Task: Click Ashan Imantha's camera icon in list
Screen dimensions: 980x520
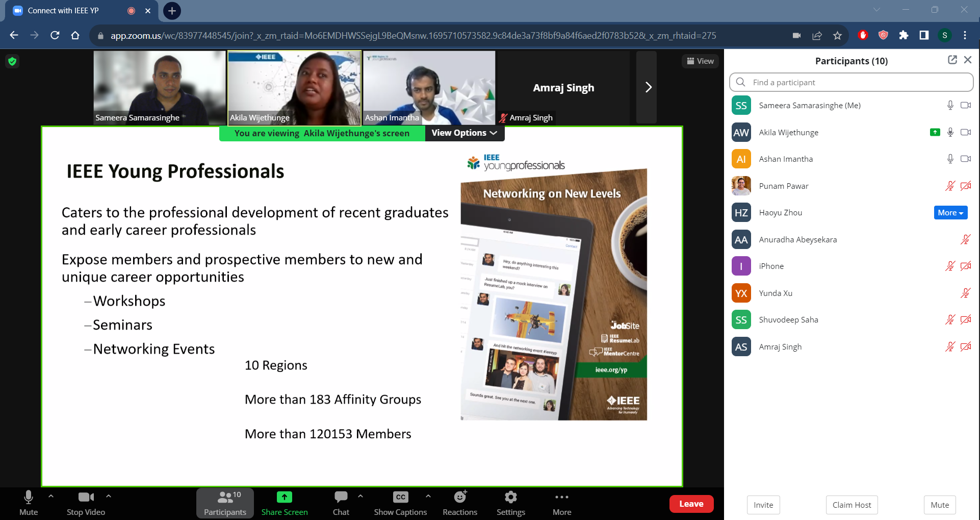Action: click(966, 159)
